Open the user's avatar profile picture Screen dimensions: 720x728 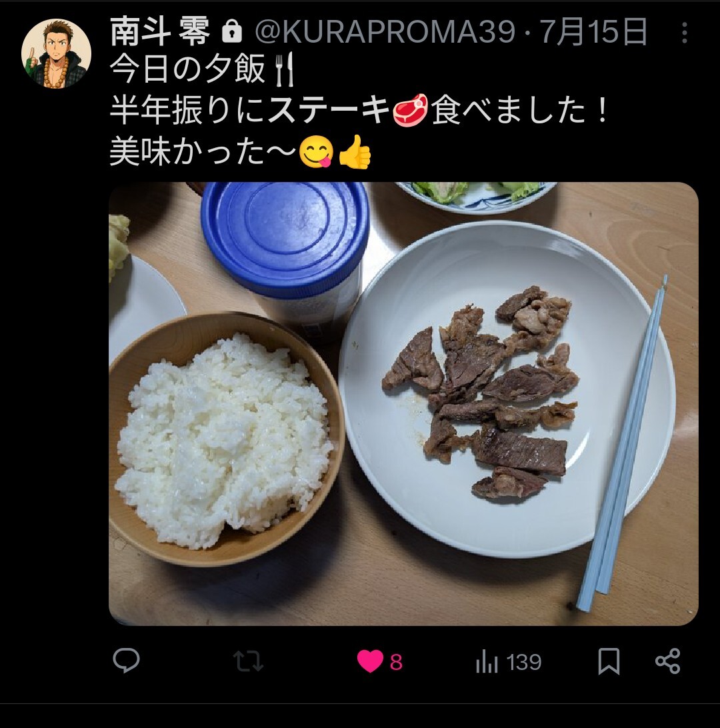(x=56, y=53)
